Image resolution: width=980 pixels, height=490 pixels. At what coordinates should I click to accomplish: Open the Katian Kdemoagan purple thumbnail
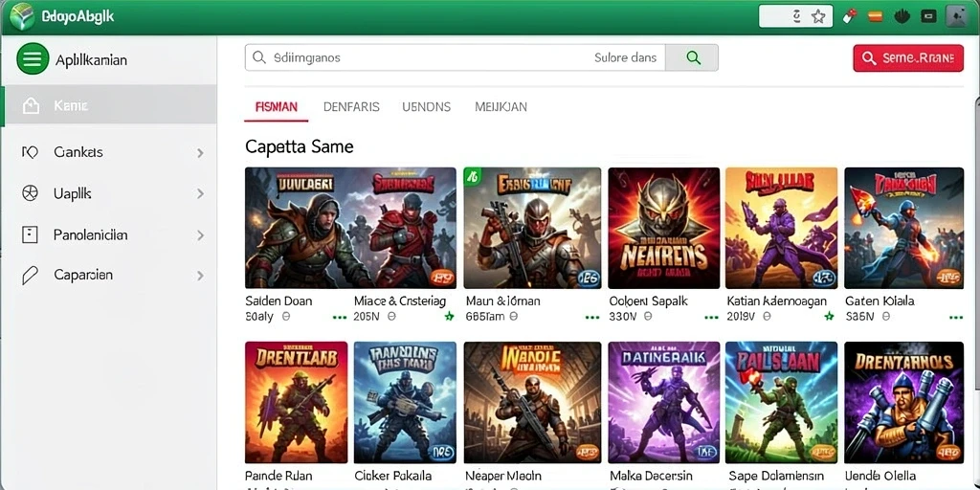tap(781, 228)
